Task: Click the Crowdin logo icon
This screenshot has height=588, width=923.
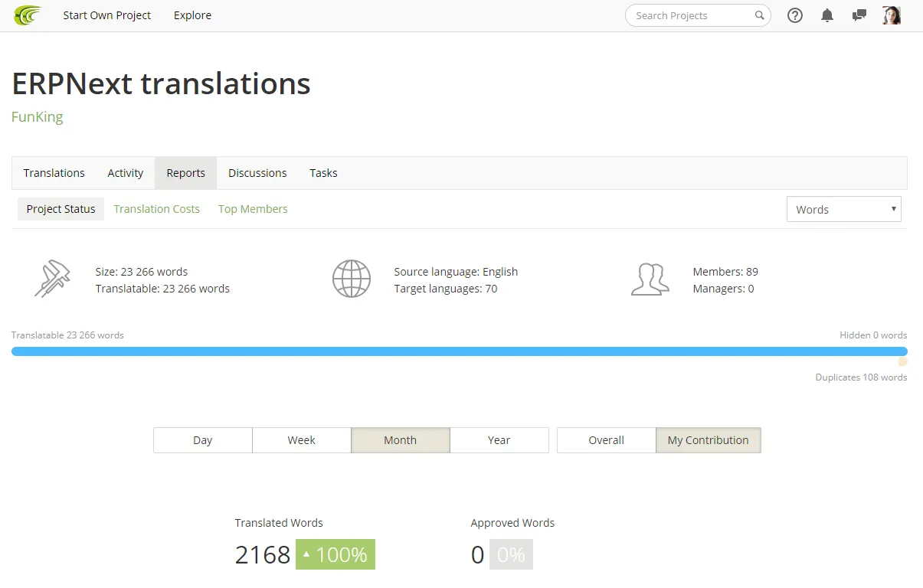Action: 28,15
